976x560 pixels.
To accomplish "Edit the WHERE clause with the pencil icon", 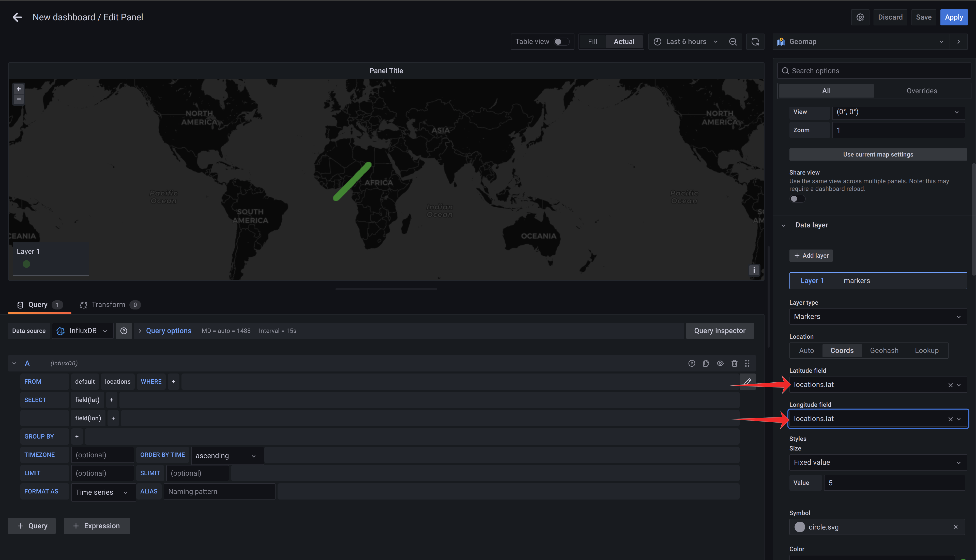I will [747, 381].
